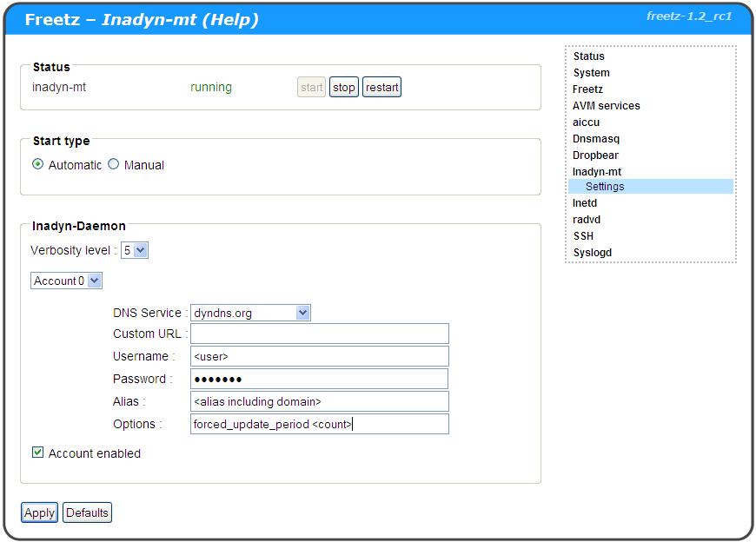This screenshot has width=756, height=542.
Task: Restart the inadyn-mt service
Action: point(381,88)
